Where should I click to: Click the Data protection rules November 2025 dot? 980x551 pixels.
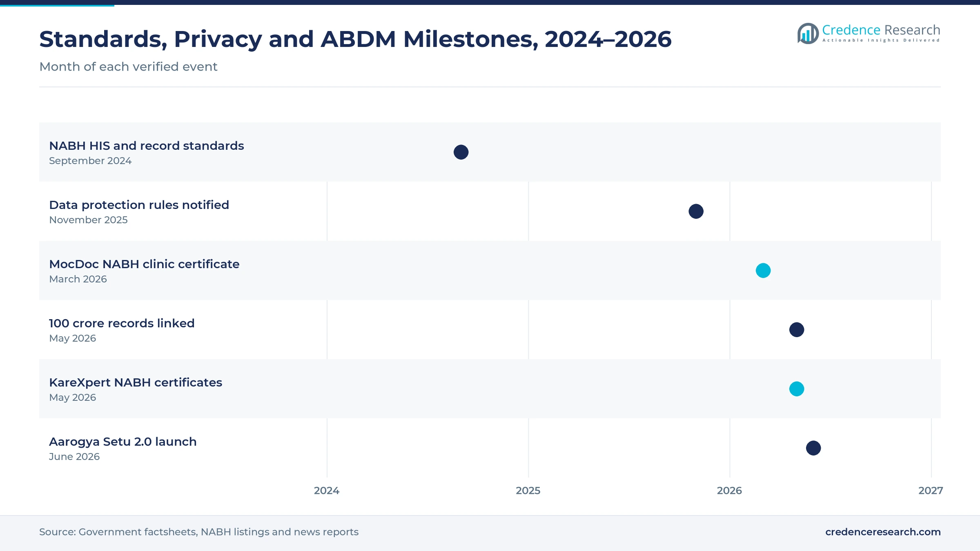coord(696,211)
